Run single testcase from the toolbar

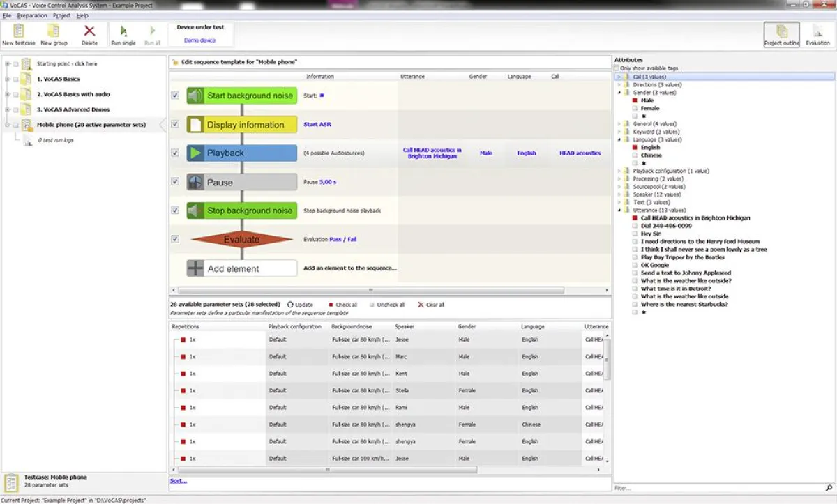pyautogui.click(x=123, y=35)
